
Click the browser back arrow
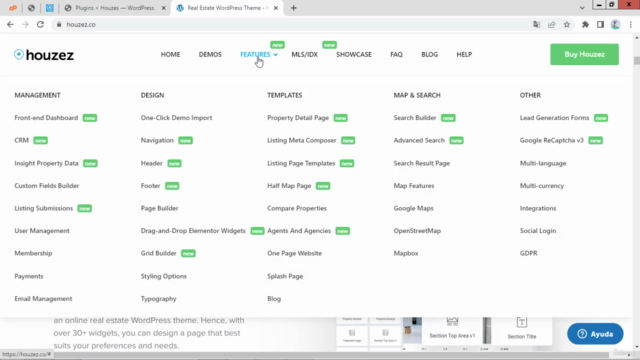10,24
